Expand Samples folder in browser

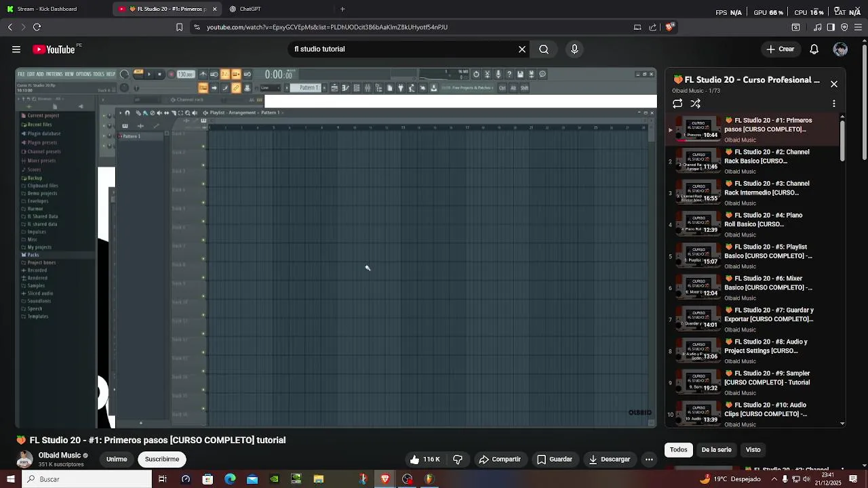pyautogui.click(x=36, y=285)
